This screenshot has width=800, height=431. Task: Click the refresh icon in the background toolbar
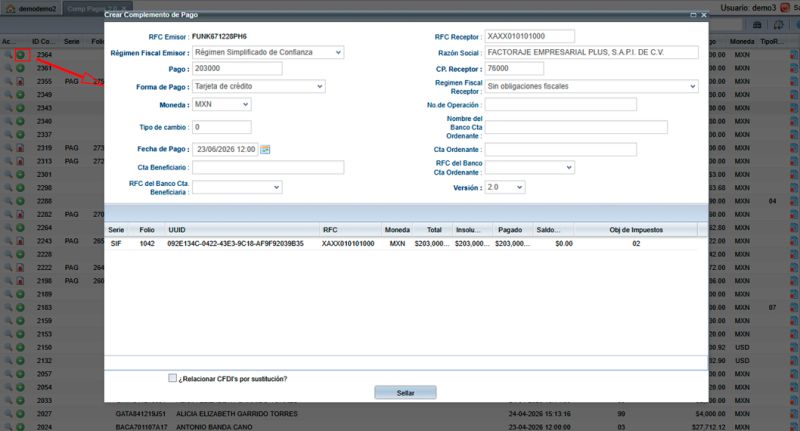[x=778, y=24]
